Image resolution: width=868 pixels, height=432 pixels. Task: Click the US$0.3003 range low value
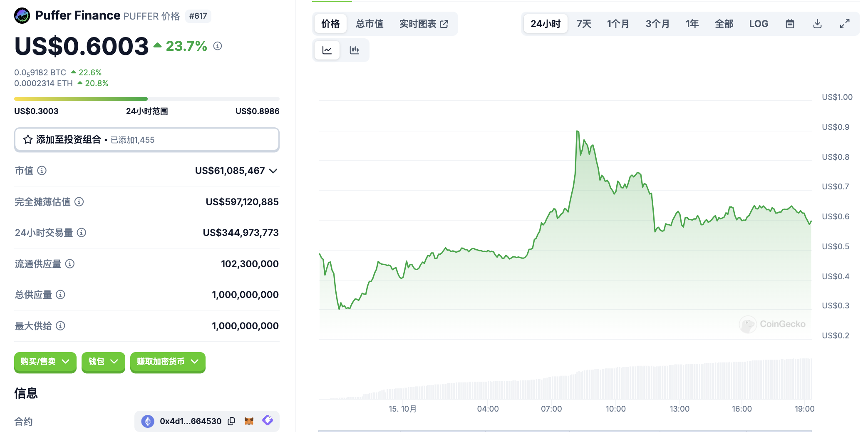coord(36,111)
